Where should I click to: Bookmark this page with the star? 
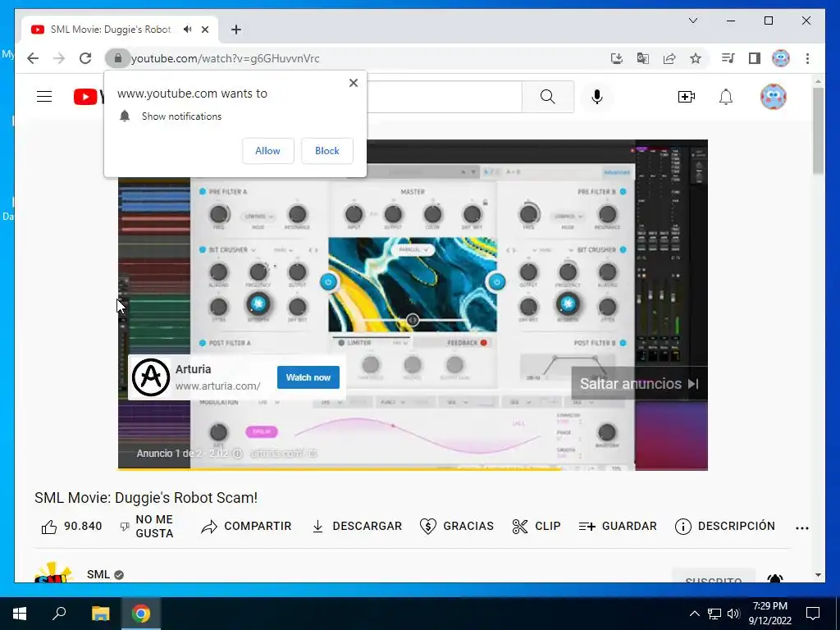pyautogui.click(x=696, y=58)
